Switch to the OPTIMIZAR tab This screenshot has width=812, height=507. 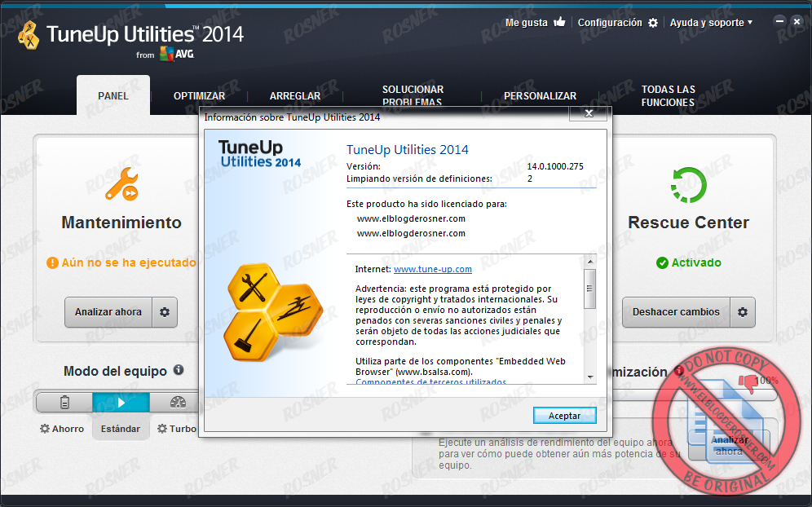199,95
